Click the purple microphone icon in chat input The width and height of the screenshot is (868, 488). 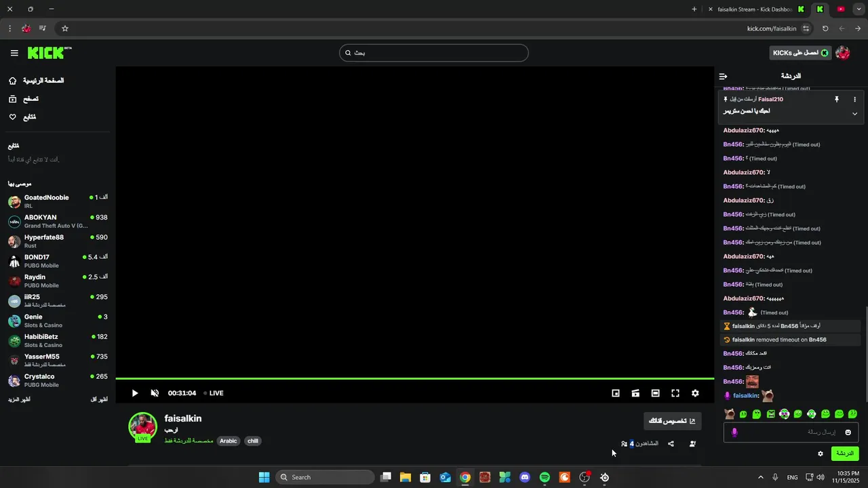[x=734, y=432]
